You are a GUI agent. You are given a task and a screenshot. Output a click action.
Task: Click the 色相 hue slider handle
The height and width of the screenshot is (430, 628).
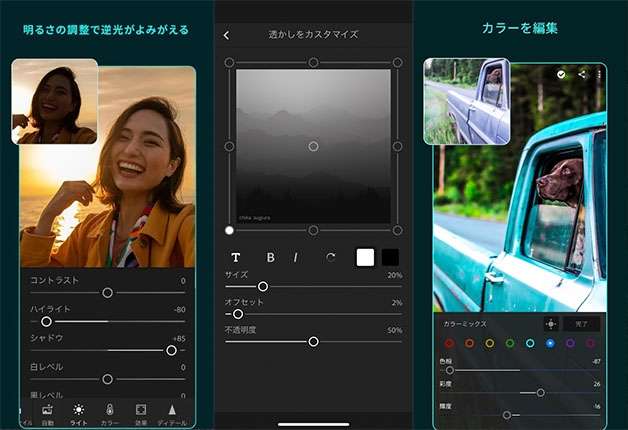point(450,370)
